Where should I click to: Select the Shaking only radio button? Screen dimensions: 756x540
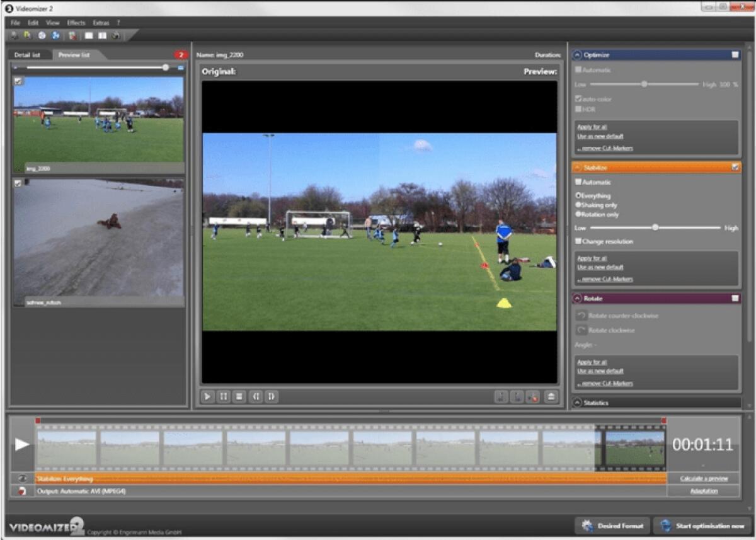coord(579,205)
